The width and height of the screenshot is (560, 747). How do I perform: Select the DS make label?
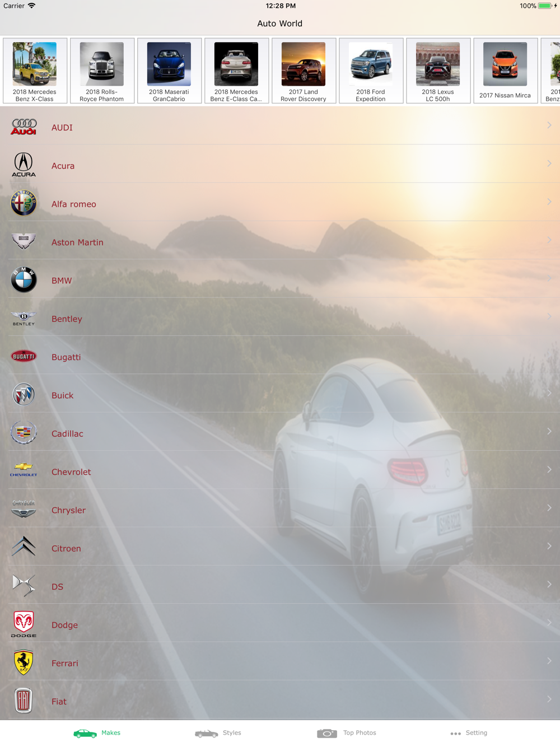click(57, 587)
